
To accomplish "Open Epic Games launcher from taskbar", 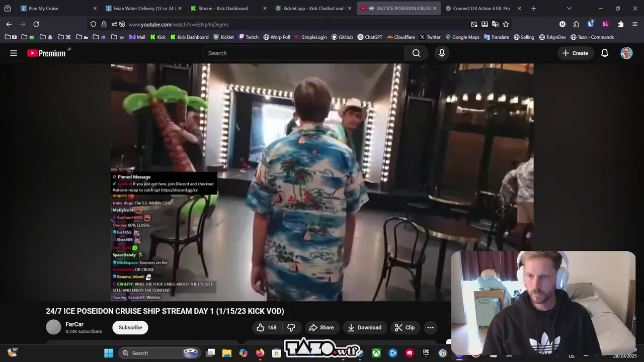I will coord(426,353).
